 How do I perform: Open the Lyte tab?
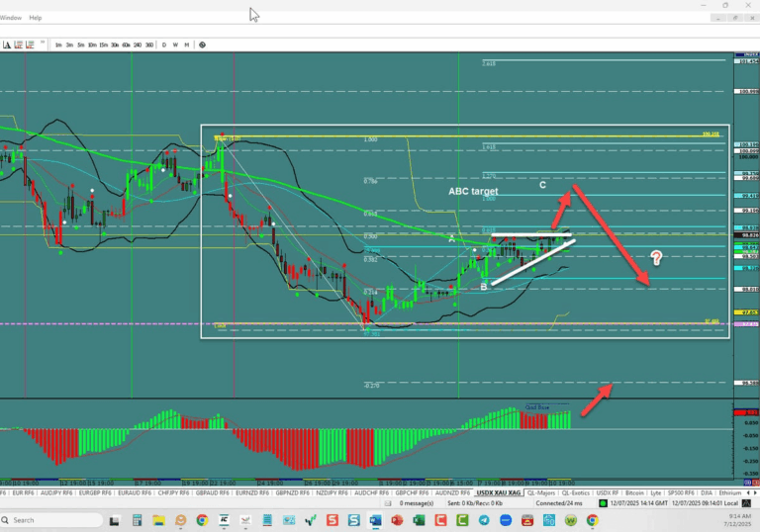(x=656, y=492)
